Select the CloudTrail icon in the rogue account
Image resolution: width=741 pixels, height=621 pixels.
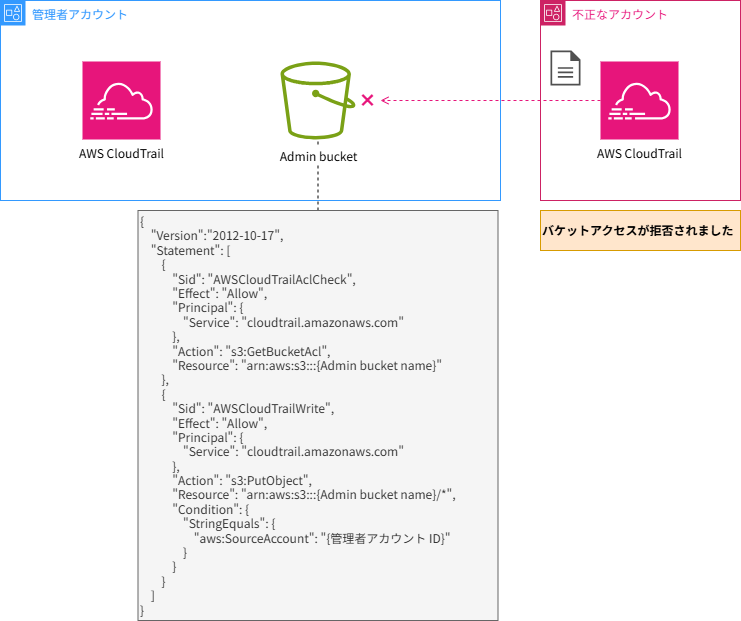[x=639, y=100]
